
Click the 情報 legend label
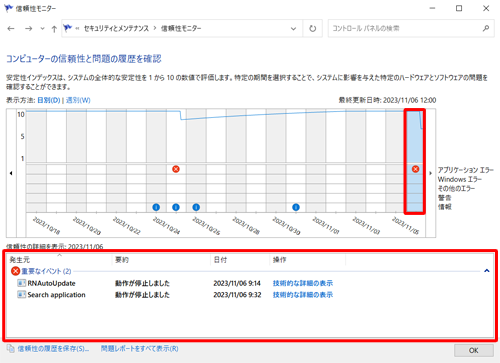(444, 207)
